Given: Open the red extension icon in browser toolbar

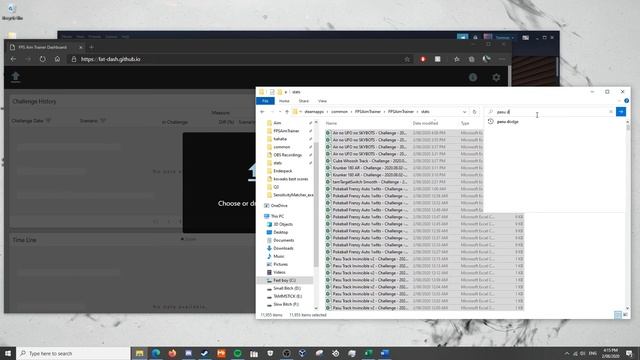Looking at the screenshot, I should [423, 59].
